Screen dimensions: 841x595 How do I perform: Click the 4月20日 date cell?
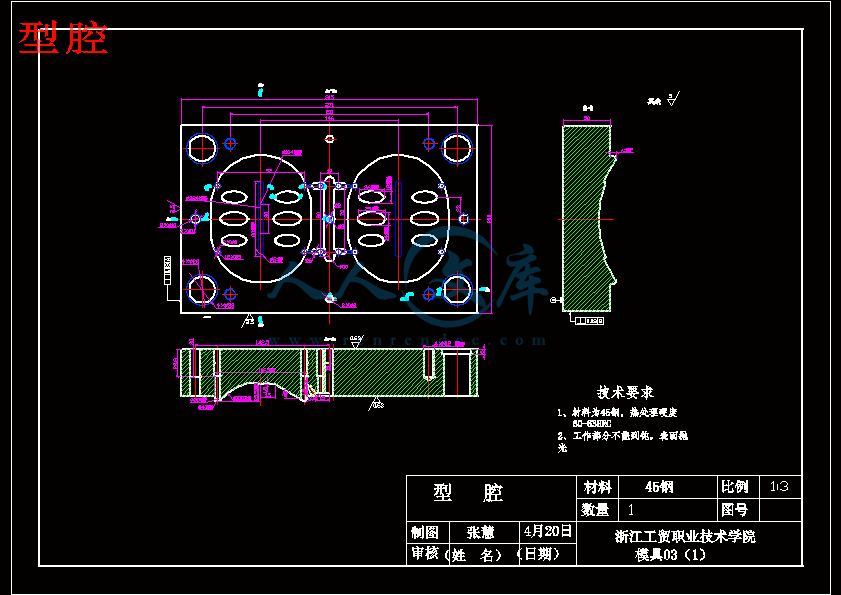tap(547, 531)
